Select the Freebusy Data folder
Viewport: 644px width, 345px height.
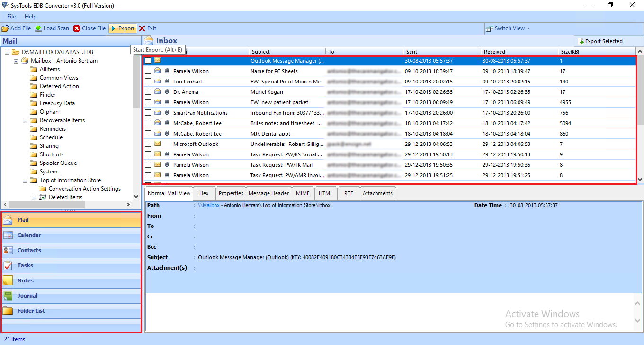pos(53,103)
